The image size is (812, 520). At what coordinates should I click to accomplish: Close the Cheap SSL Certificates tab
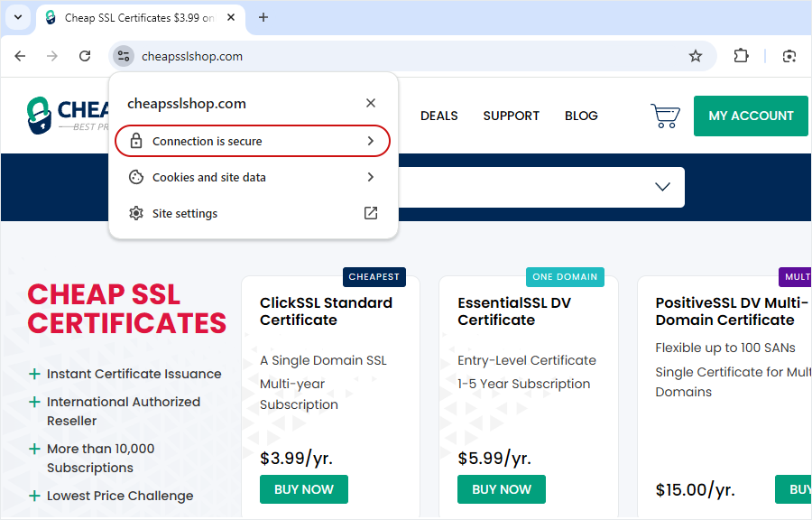231,17
